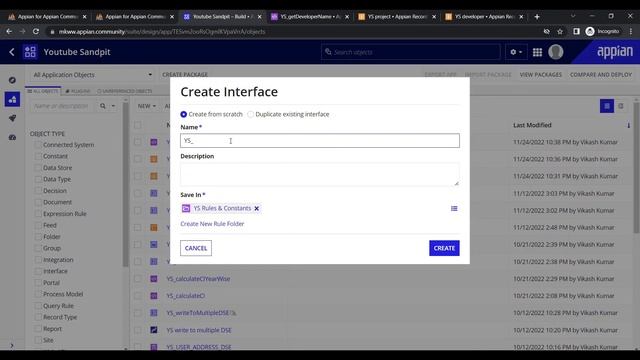Open the user profile avatar
This screenshot has height=360, width=640.
556,52
